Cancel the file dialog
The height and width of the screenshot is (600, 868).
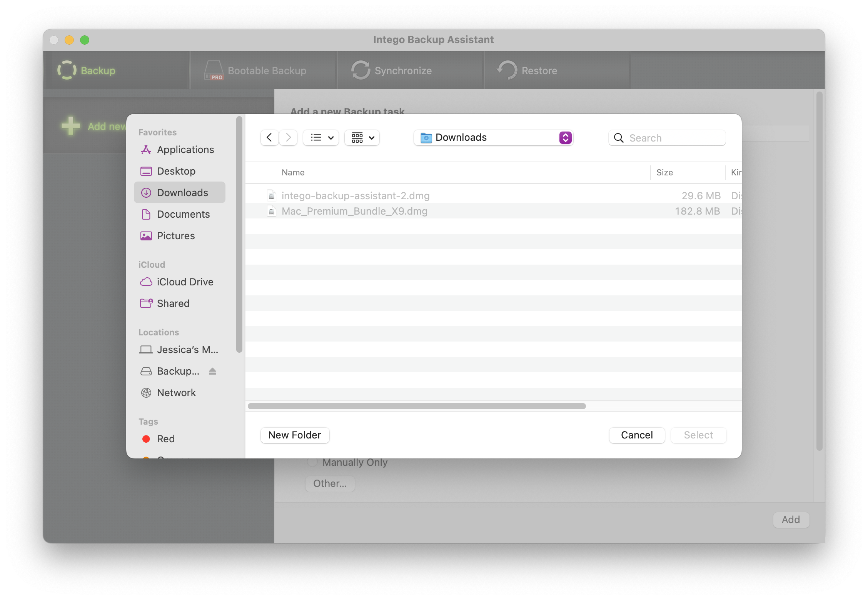[x=637, y=435]
